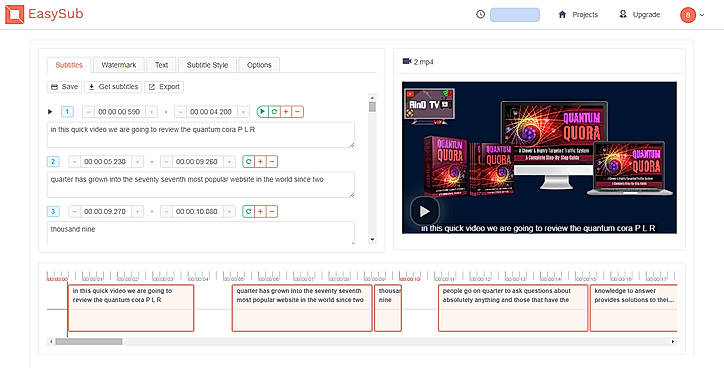
Task: Click the reset icon on subtitle 2
Action: 248,162
